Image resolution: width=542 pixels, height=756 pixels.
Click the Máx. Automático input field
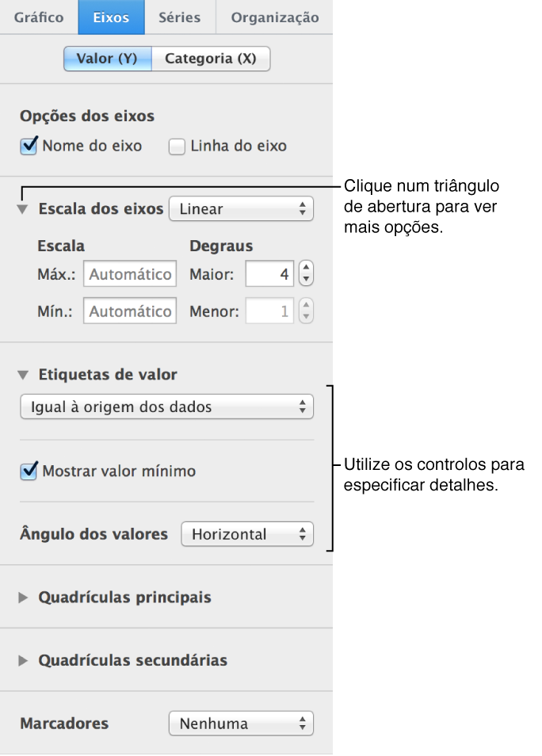coord(129,273)
